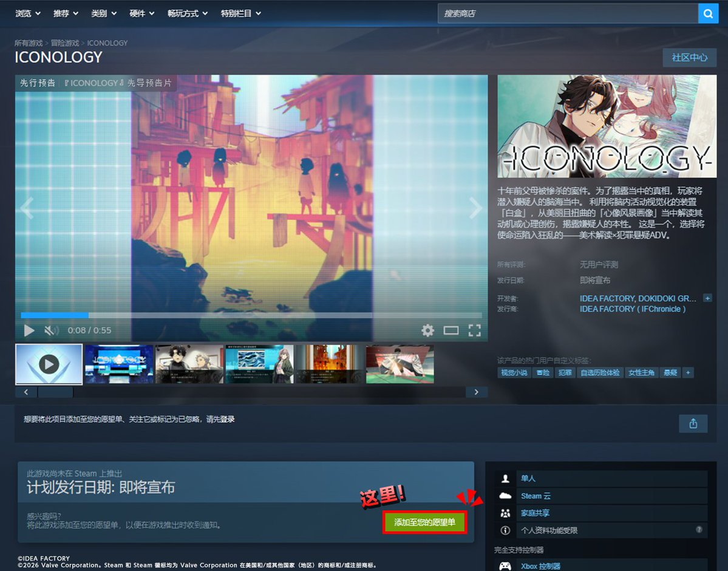The width and height of the screenshot is (728, 571).
Task: Click the Xbox 控制器 link
Action: coord(540,566)
